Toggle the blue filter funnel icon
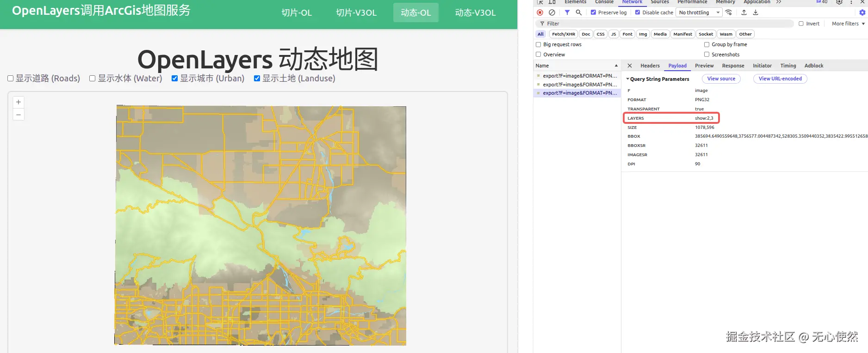The height and width of the screenshot is (353, 868). tap(567, 12)
